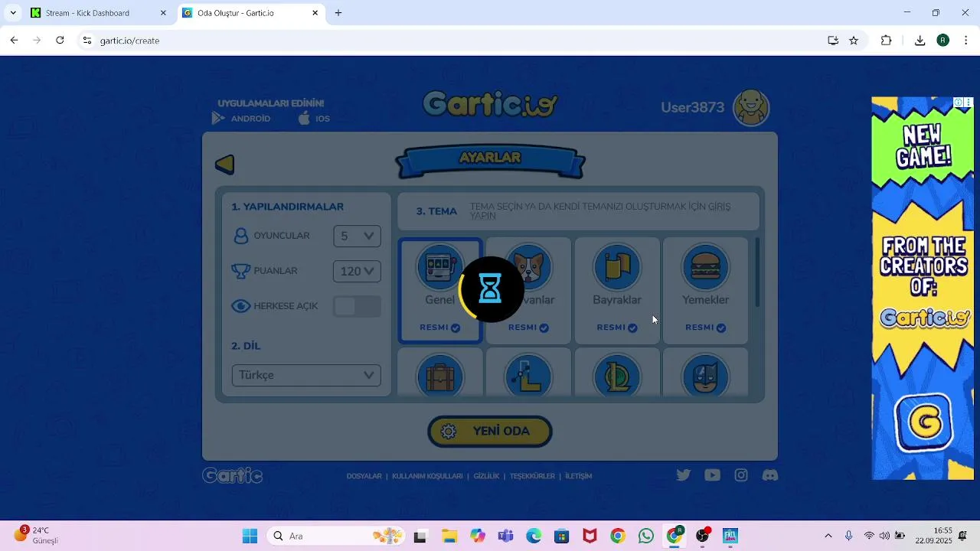Viewport: 980px width, 551px height.
Task: Open site information icon in address bar
Action: coord(87,41)
